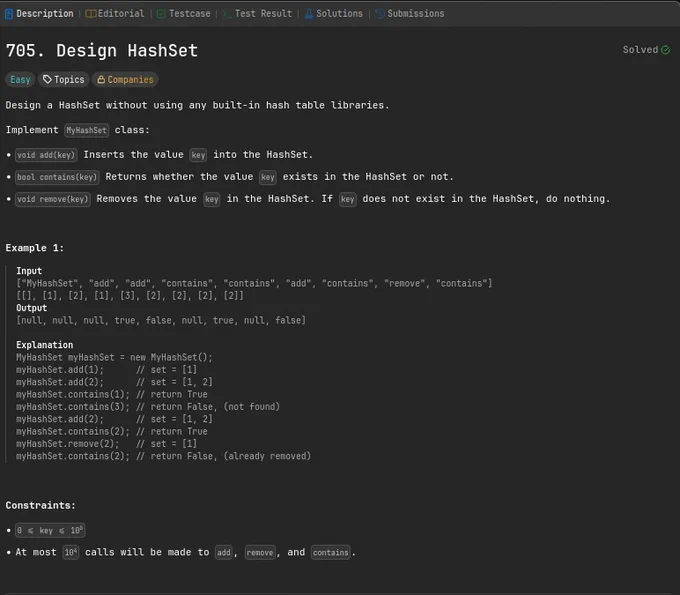Click the remove code chip in constraints
Screen dimensions: 680x595
click(x=260, y=552)
